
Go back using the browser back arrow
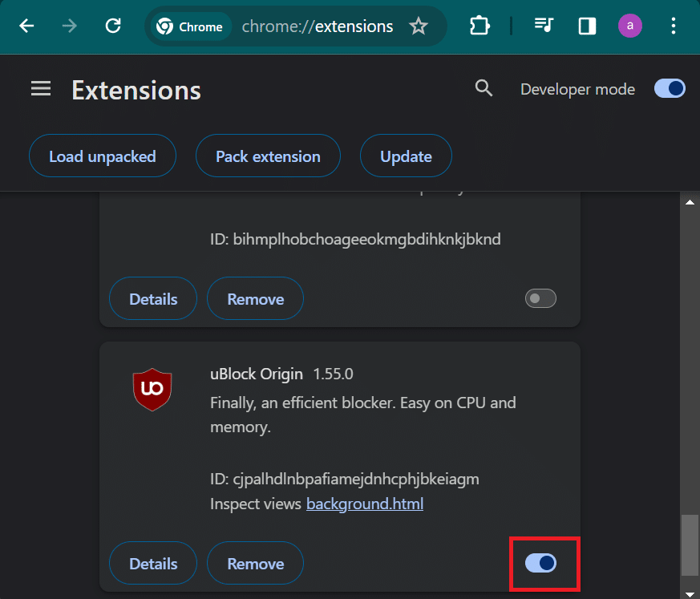click(x=26, y=26)
